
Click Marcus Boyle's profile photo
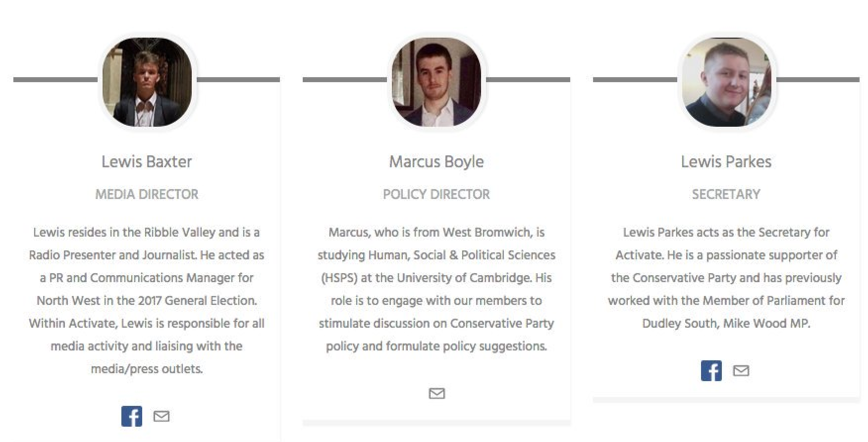pos(436,82)
